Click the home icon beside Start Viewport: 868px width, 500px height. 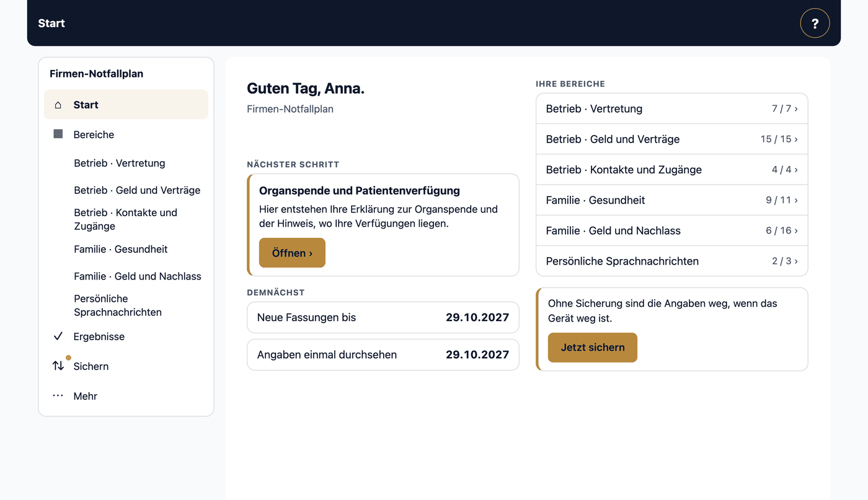(58, 105)
